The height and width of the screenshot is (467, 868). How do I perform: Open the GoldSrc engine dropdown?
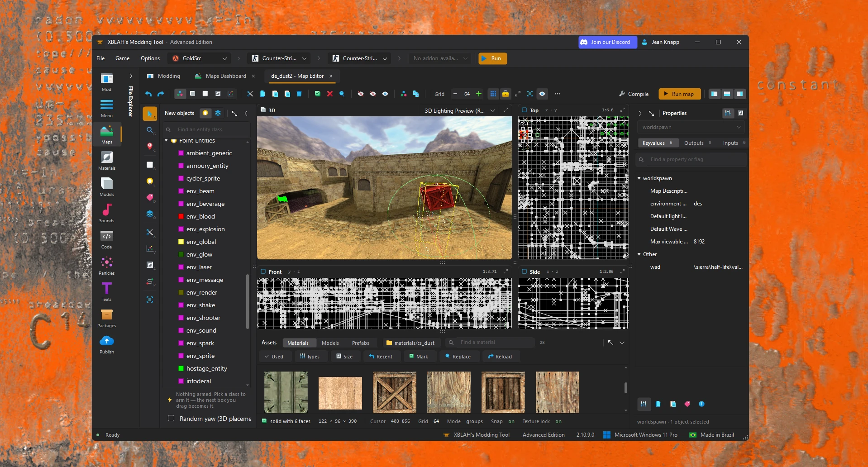[199, 58]
